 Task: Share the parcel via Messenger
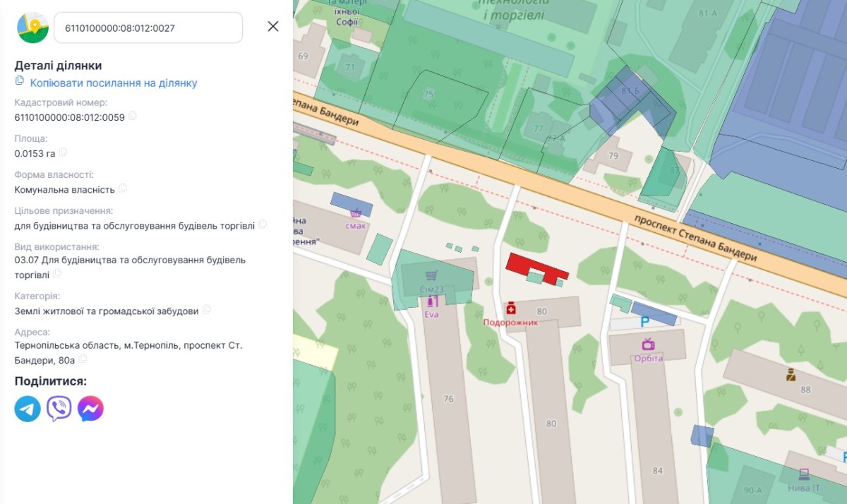tap(90, 409)
